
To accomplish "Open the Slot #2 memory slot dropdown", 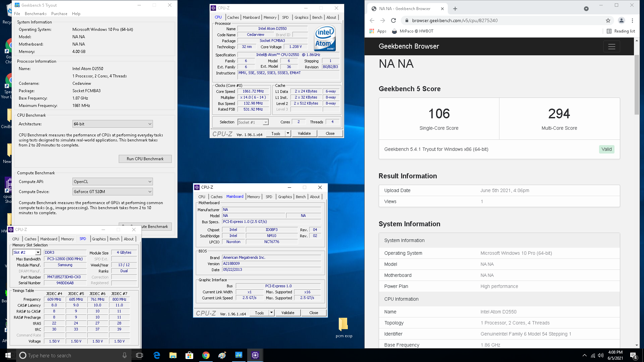I will pyautogui.click(x=26, y=252).
